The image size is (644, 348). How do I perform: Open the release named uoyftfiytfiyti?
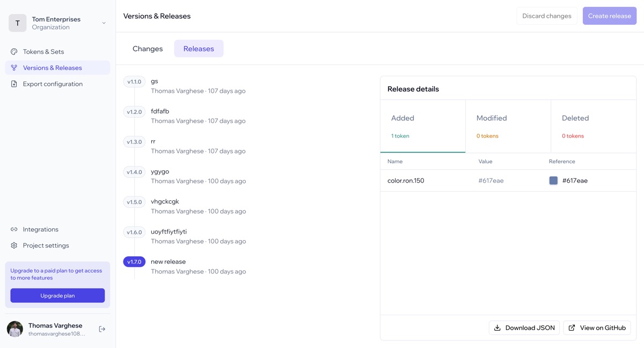[x=169, y=231]
